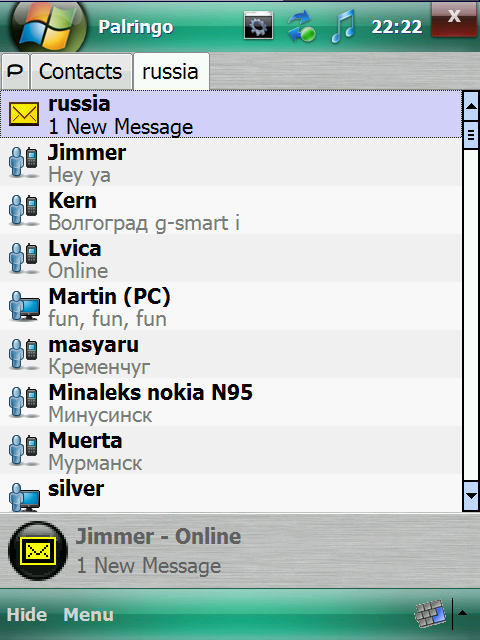Click Muerta's status Мурманск
The width and height of the screenshot is (480, 640).
coord(95,463)
